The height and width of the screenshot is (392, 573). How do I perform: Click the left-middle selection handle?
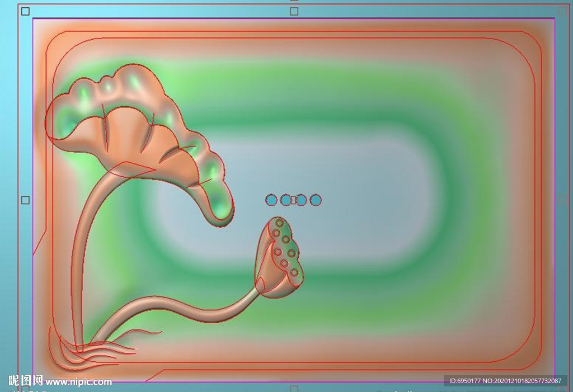pyautogui.click(x=25, y=200)
